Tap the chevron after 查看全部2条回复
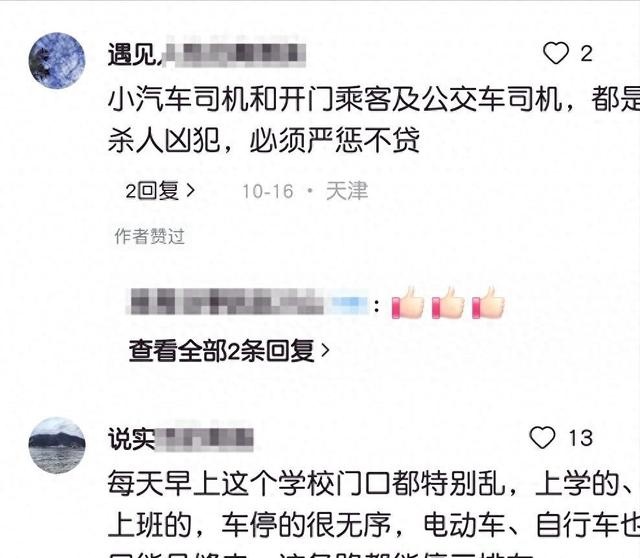This screenshot has width=640, height=558. pyautogui.click(x=325, y=351)
